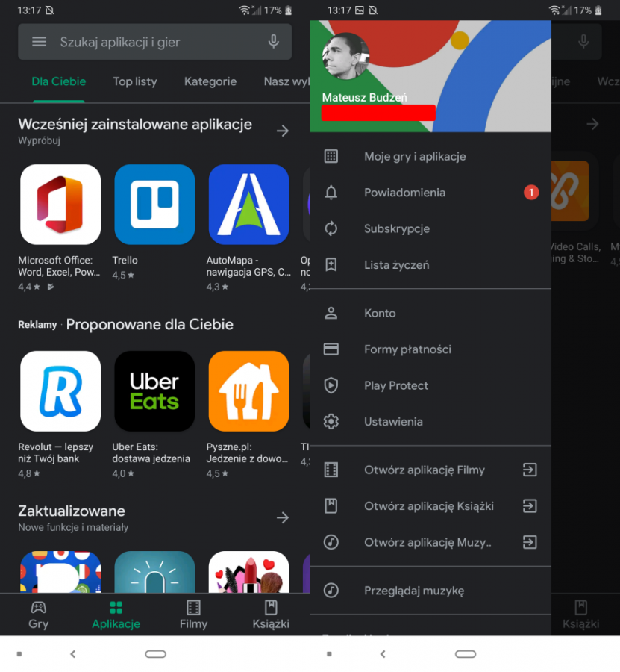Open the hamburger menu in the search bar
Viewport: 620px width, 672px height.
39,42
